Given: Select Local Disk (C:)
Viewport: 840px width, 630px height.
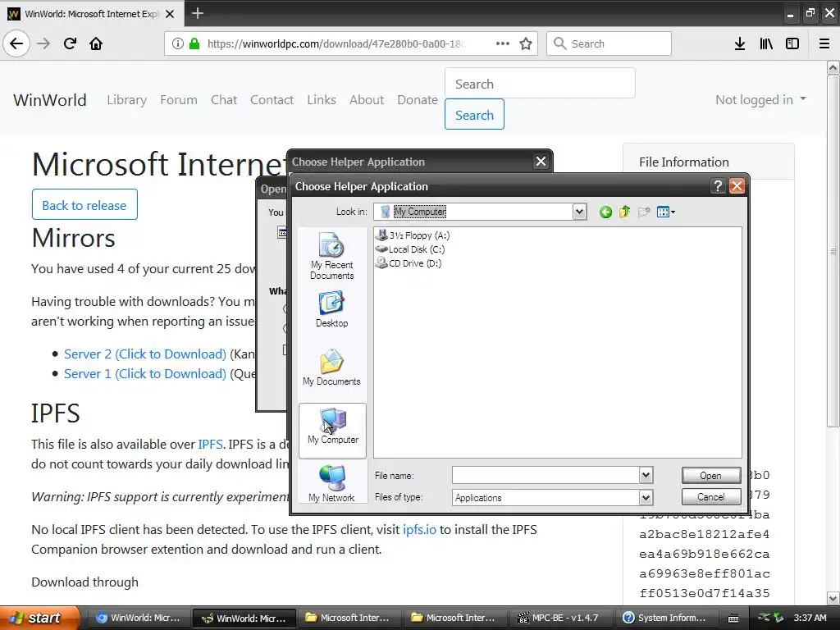Looking at the screenshot, I should point(410,249).
